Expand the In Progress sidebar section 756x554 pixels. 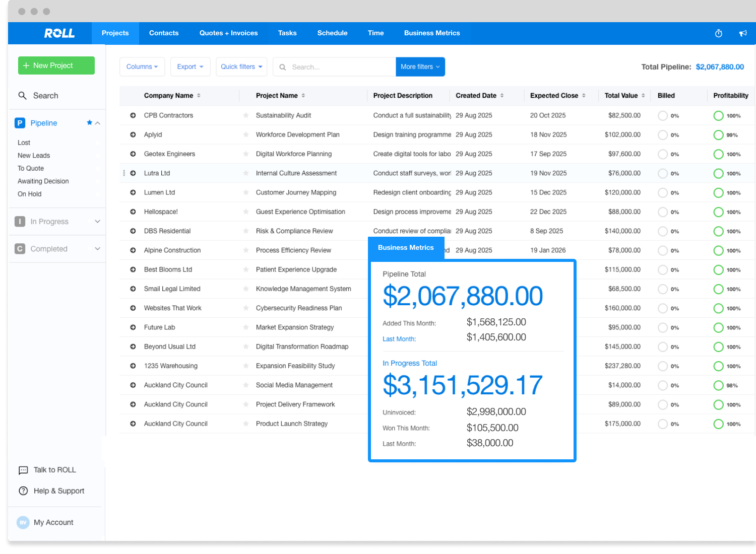pos(97,222)
